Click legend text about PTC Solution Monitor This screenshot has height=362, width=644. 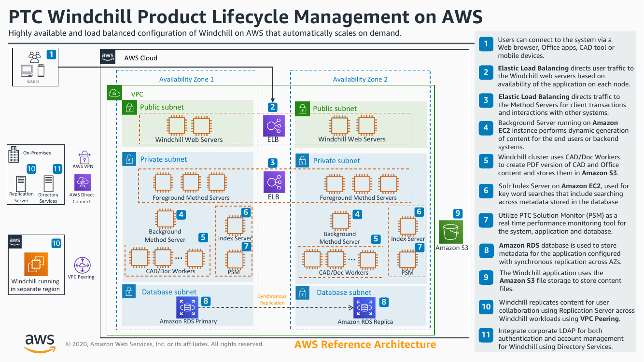pyautogui.click(x=562, y=223)
